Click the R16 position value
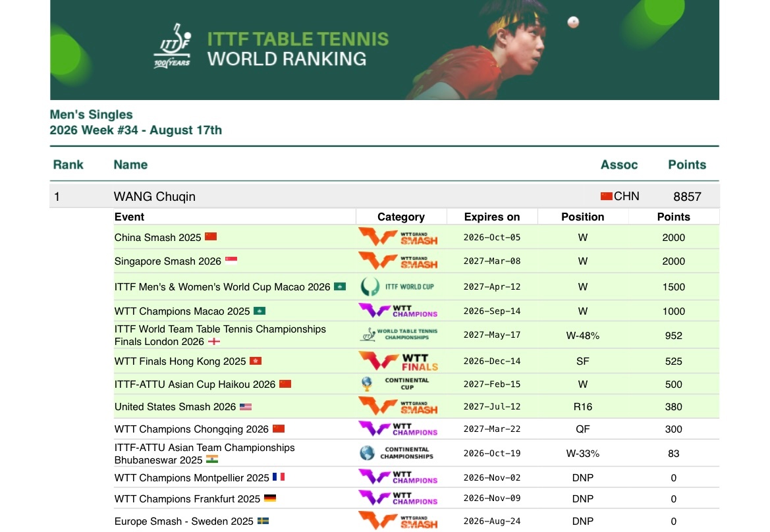Viewport: 770px width, 532px height. [x=582, y=407]
